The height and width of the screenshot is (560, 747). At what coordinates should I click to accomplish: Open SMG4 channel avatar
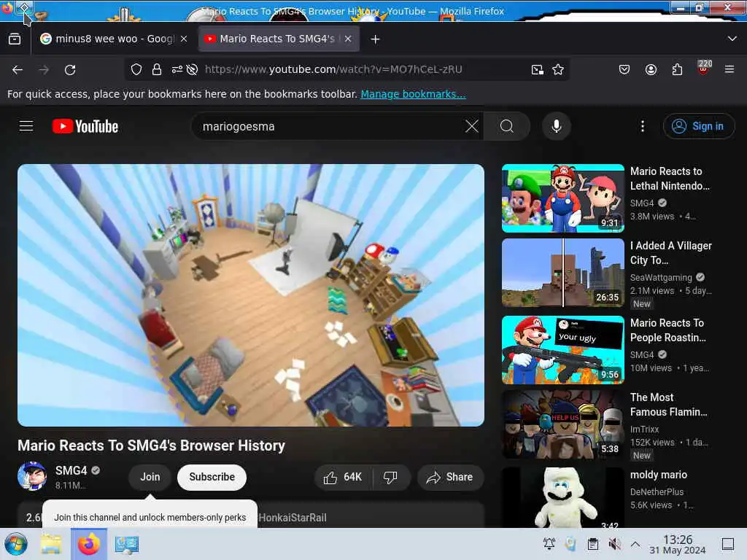32,476
